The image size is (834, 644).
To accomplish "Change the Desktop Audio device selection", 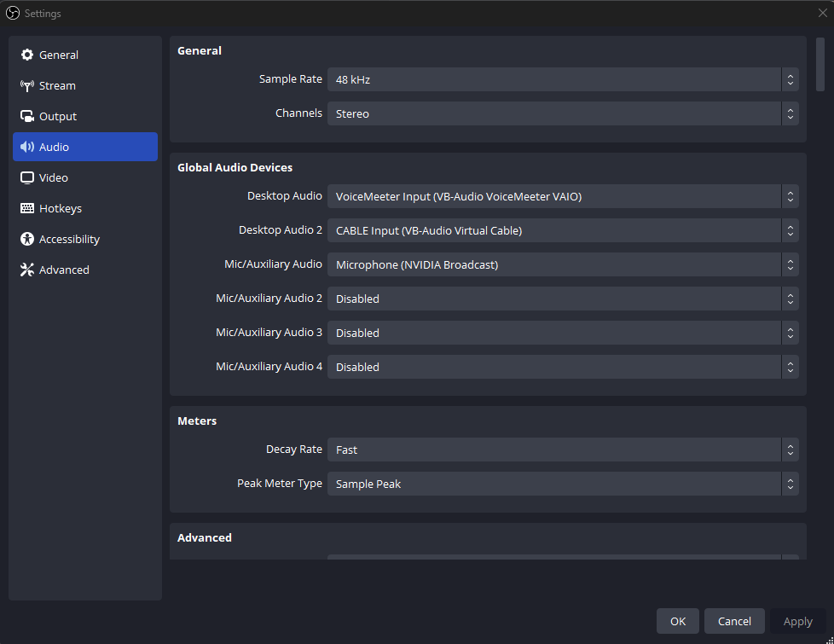I will click(563, 196).
